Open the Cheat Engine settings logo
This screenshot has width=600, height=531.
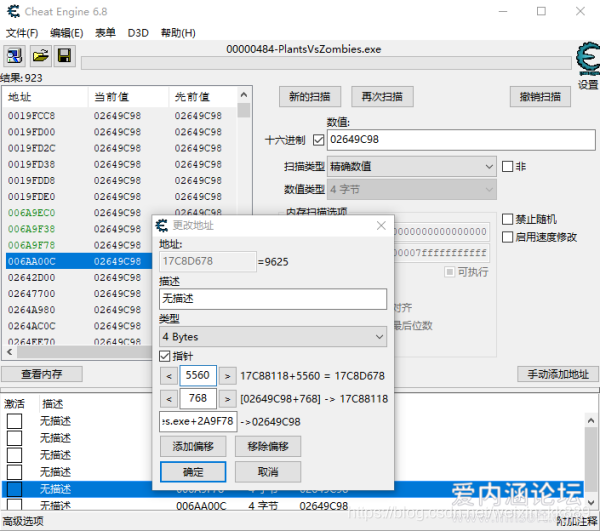pyautogui.click(x=588, y=60)
